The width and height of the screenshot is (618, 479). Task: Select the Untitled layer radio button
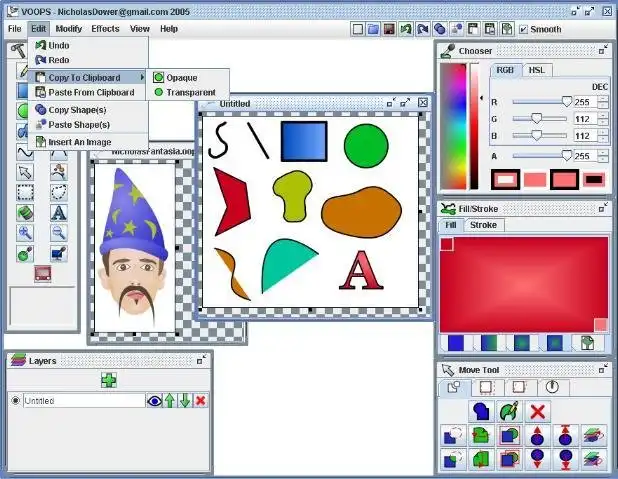(x=15, y=401)
